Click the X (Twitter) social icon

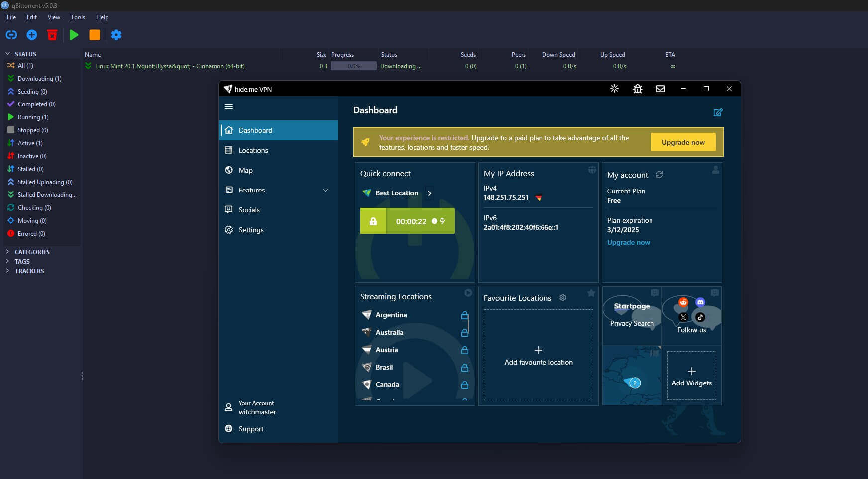pyautogui.click(x=683, y=317)
